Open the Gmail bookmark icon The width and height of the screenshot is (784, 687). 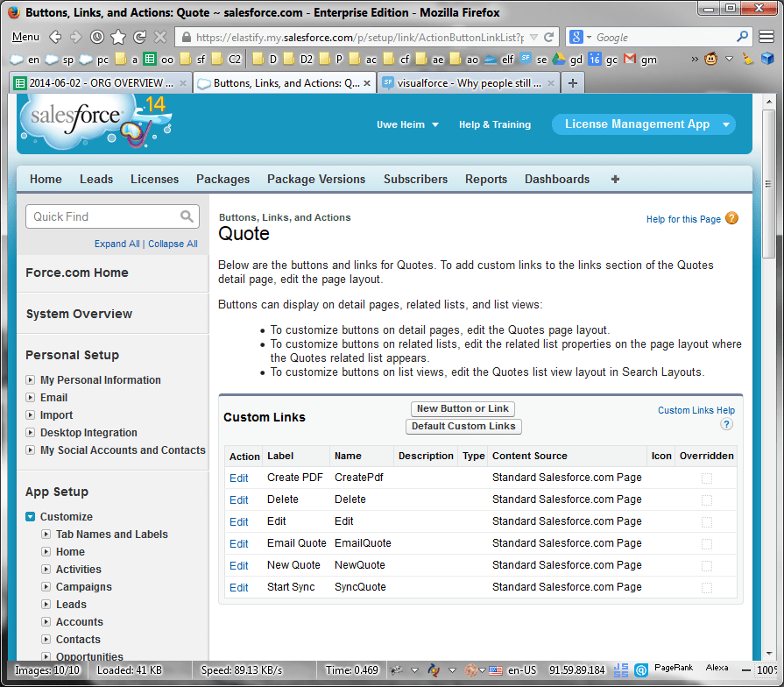[x=629, y=59]
